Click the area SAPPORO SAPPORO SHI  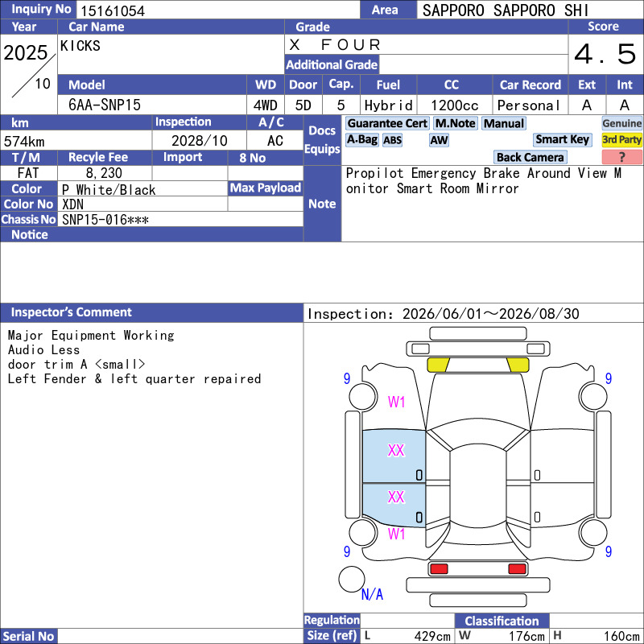coord(506,10)
